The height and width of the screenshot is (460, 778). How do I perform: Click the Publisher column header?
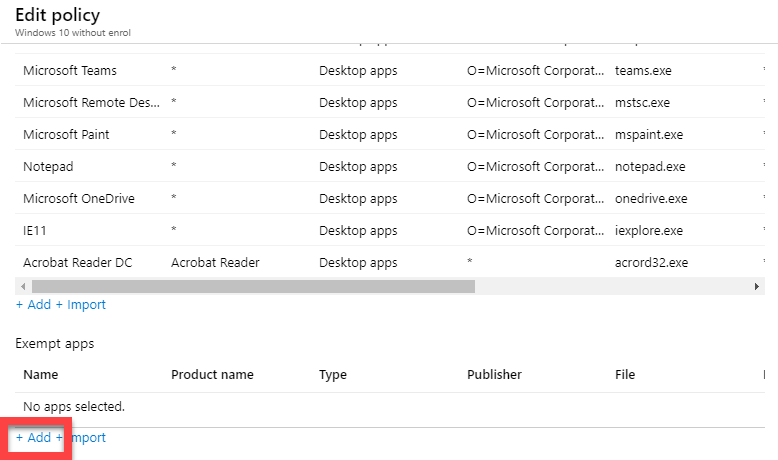point(494,375)
